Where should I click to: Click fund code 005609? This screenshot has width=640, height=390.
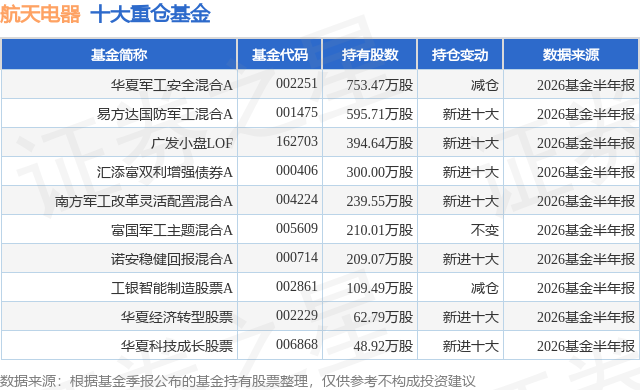[x=297, y=228]
